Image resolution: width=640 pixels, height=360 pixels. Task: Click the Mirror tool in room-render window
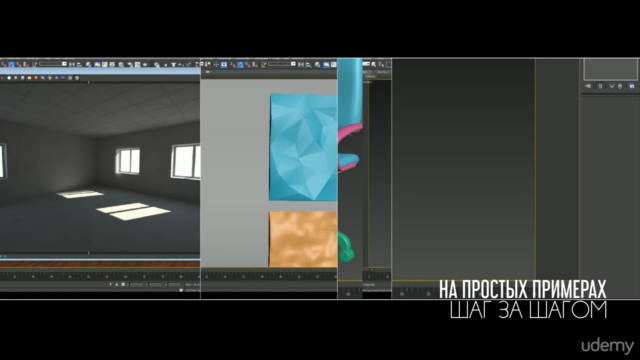(72, 64)
